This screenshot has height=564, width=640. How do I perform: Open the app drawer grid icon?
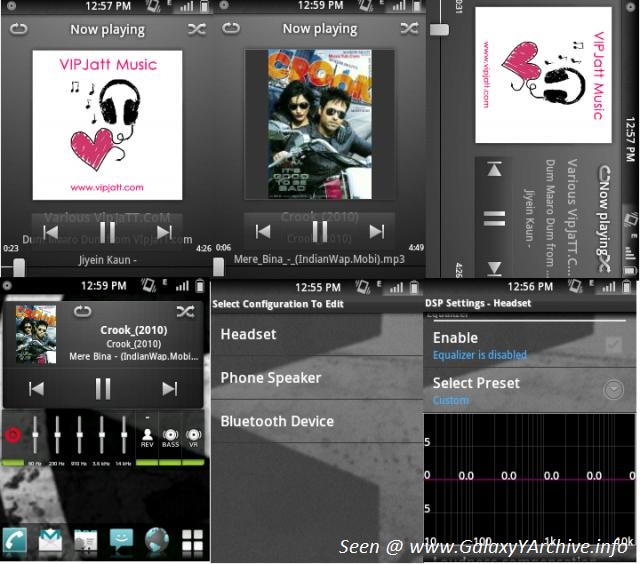coord(192,542)
